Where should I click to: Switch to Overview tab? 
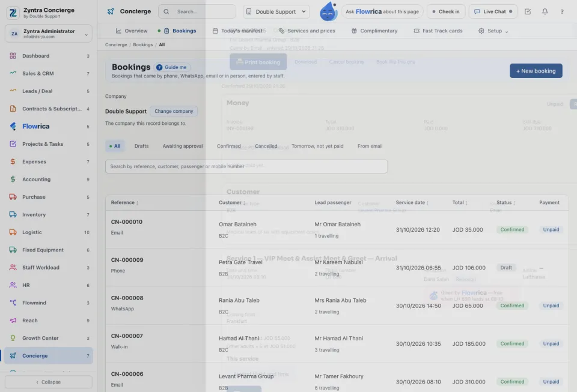pos(132,31)
